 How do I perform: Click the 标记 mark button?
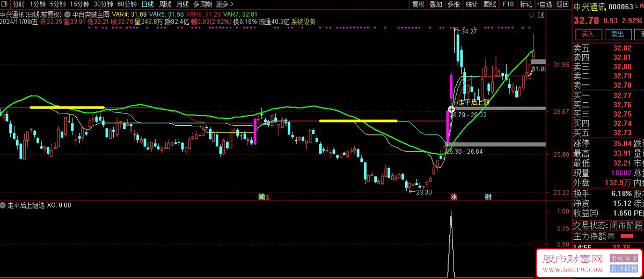(526, 4)
